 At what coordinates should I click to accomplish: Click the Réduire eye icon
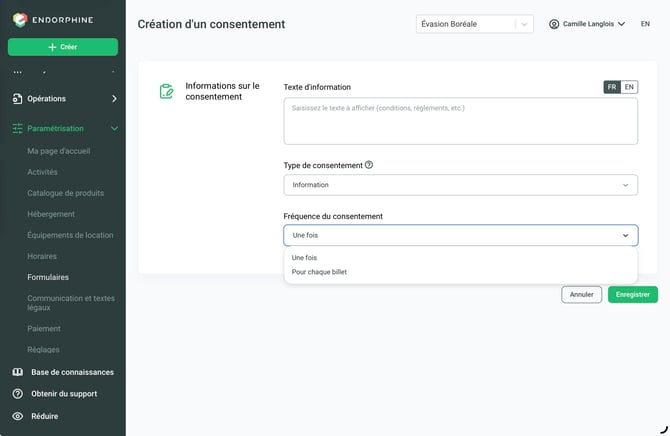pos(18,416)
